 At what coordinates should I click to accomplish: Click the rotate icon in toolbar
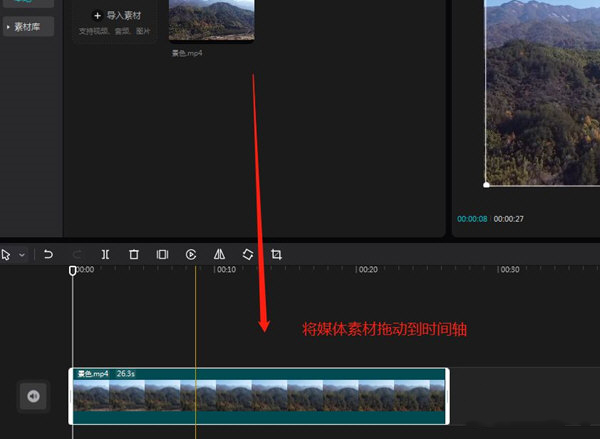pos(248,255)
